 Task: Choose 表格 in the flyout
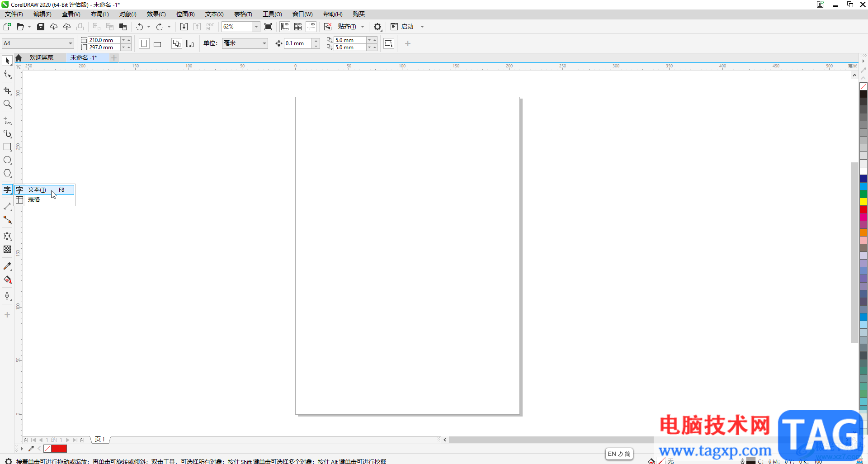coord(44,200)
